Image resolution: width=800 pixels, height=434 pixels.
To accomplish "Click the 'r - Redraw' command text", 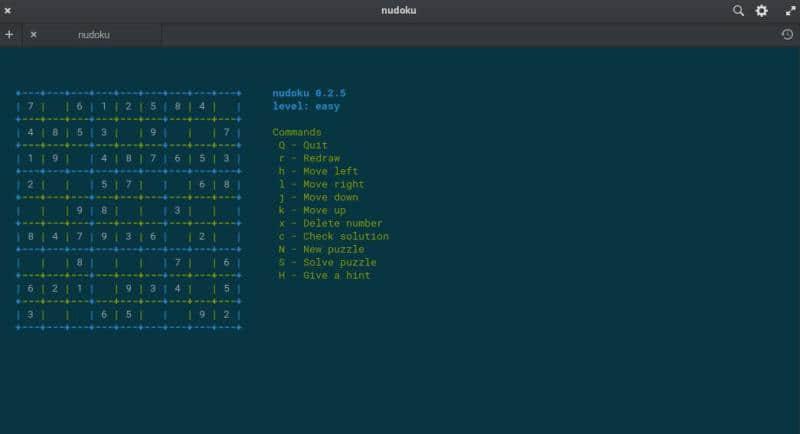I will pos(308,158).
